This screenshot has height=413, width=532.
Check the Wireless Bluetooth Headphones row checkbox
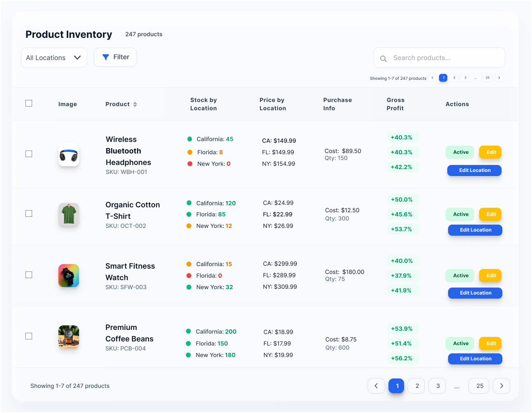(x=29, y=154)
